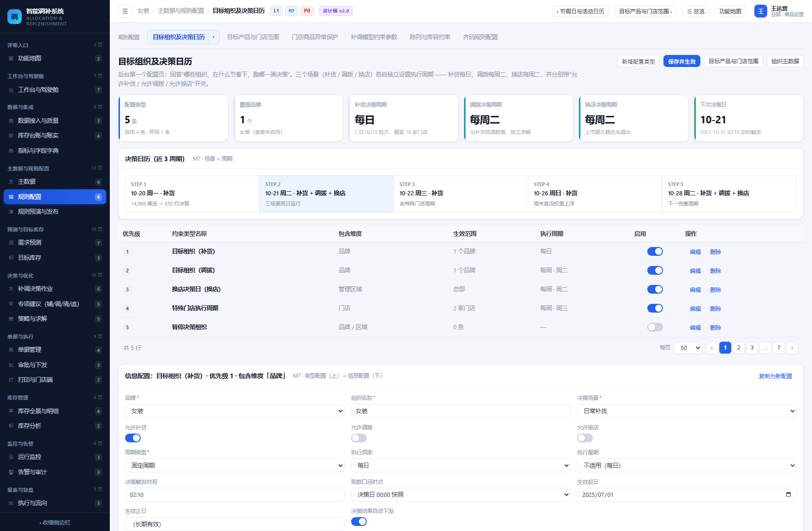
Task: Click the 单据管理 sidebar icon
Action: coord(11,350)
